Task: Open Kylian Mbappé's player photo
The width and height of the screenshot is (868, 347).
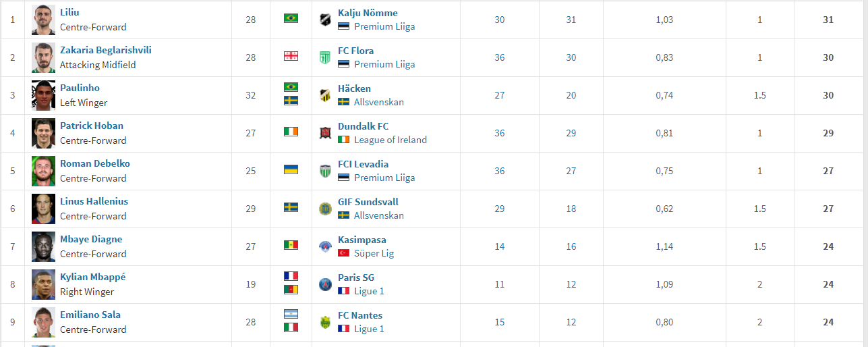Action: [x=43, y=284]
